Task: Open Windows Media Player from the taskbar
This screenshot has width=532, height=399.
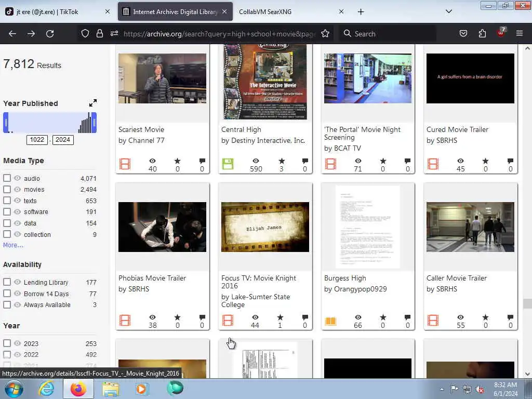Action: pos(142,389)
